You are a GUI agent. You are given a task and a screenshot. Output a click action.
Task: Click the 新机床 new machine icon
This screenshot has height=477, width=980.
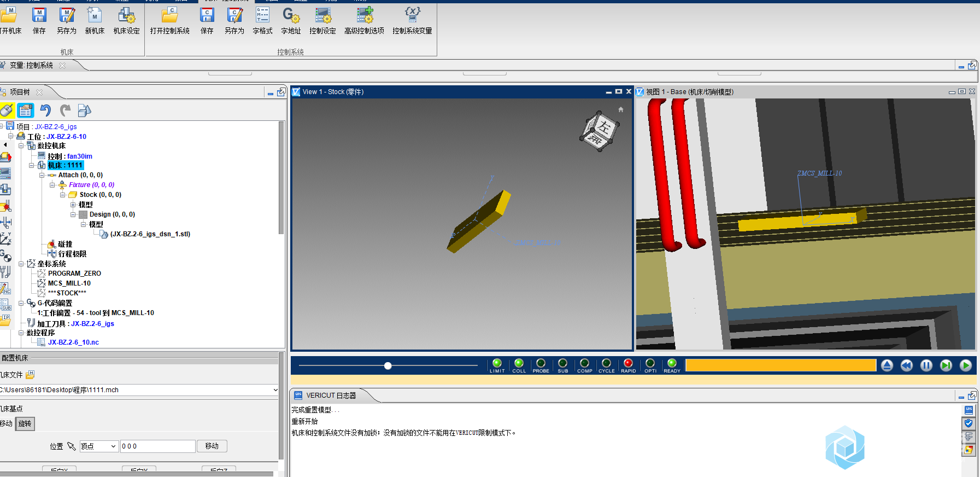[95, 15]
